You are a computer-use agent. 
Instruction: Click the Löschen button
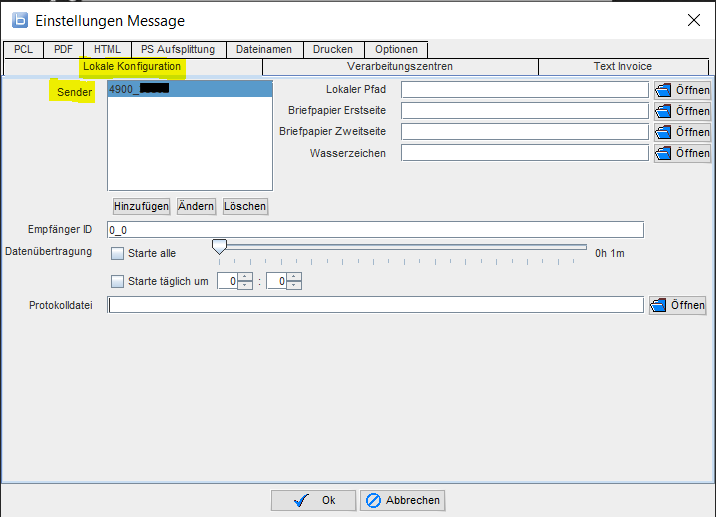pos(245,206)
